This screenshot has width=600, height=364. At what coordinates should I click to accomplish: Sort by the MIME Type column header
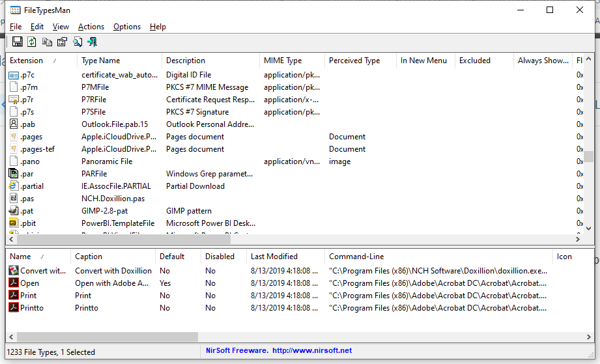pos(292,61)
